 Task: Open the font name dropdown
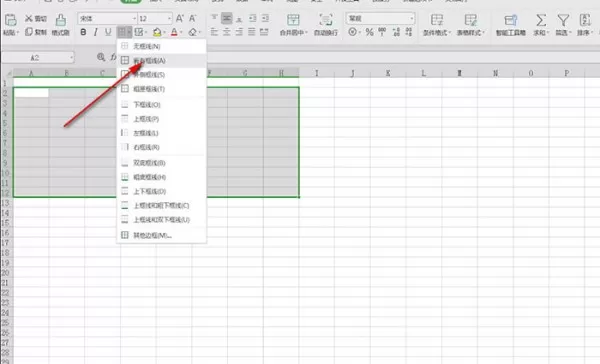[134, 18]
